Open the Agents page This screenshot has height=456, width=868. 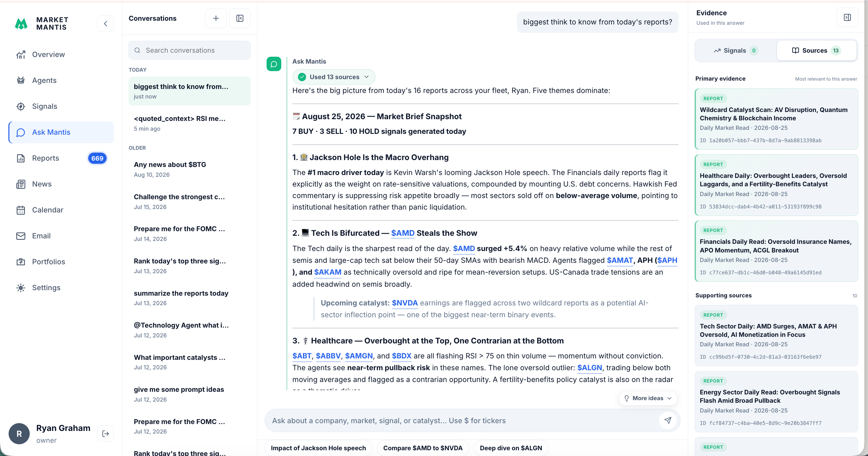[x=61, y=80]
